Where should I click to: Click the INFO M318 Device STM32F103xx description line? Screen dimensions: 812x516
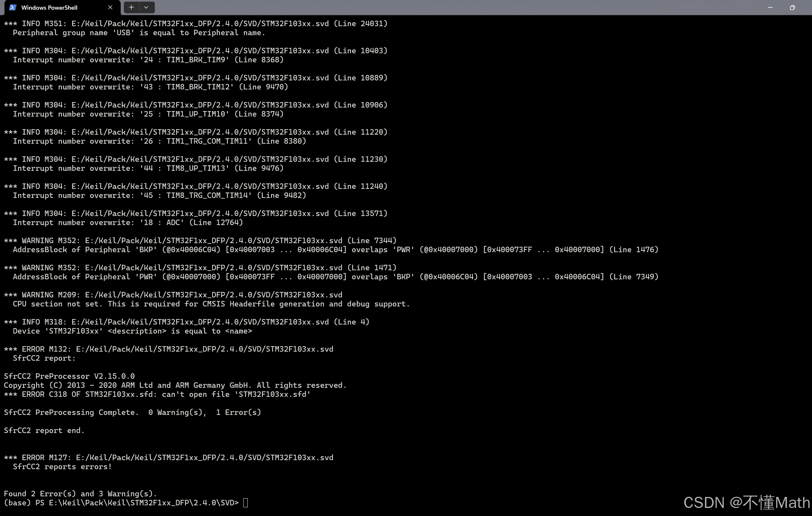(x=132, y=331)
